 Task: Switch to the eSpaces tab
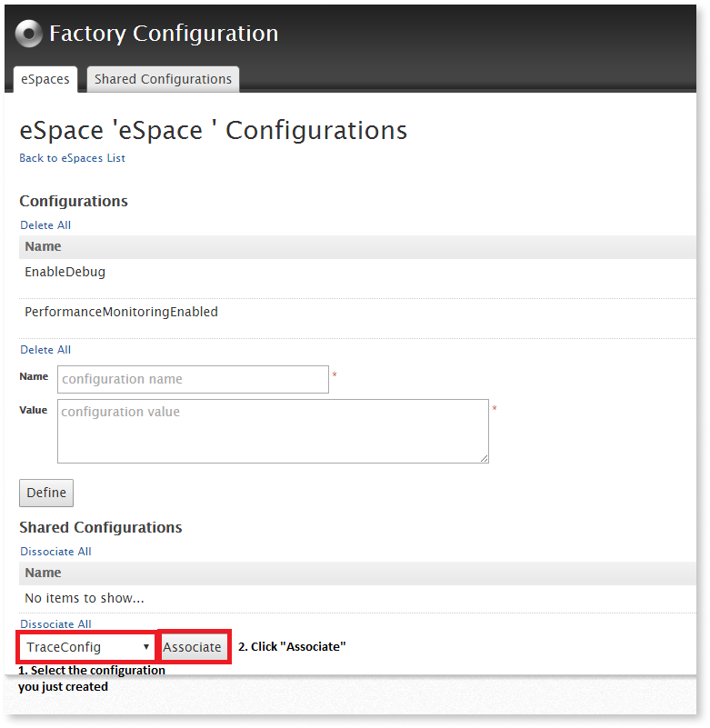click(45, 79)
